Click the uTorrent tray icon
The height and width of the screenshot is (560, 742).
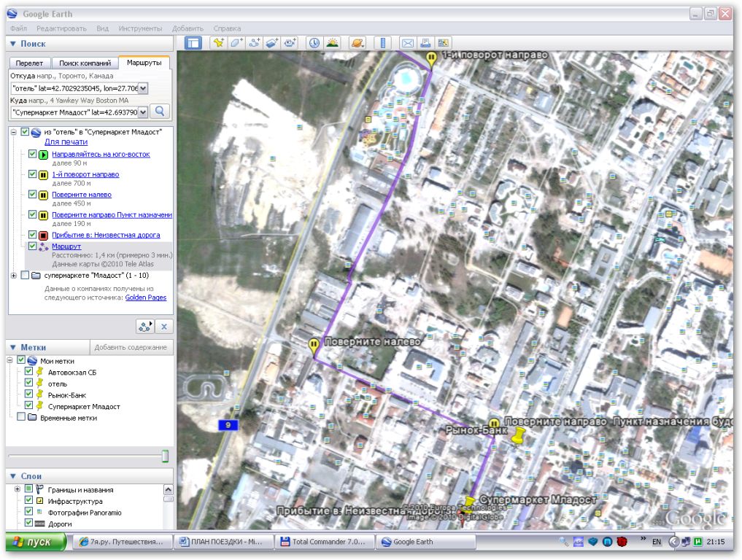pos(698,542)
